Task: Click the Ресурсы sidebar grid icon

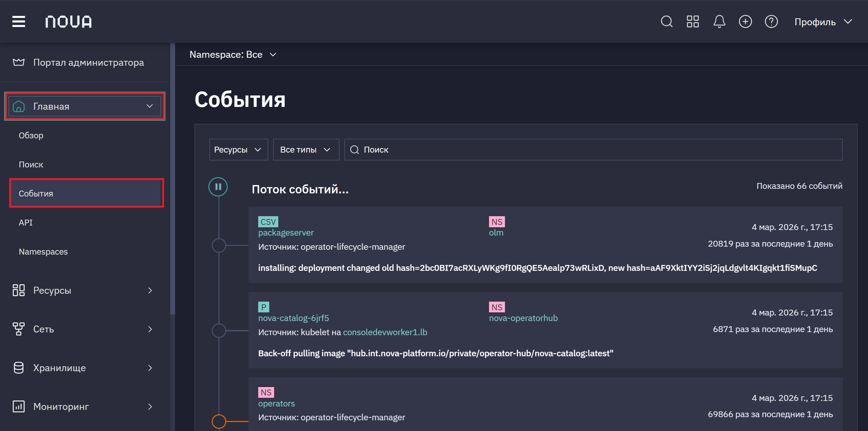Action: pyautogui.click(x=19, y=290)
